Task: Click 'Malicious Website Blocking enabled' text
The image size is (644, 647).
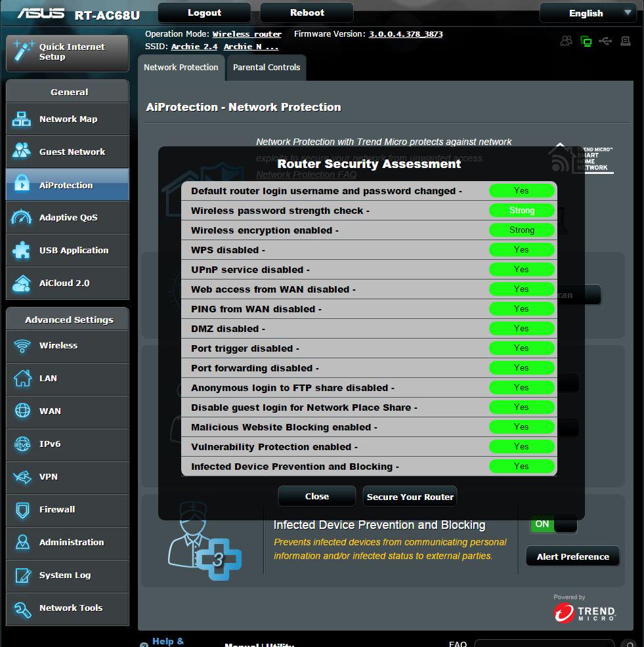Action: [281, 427]
